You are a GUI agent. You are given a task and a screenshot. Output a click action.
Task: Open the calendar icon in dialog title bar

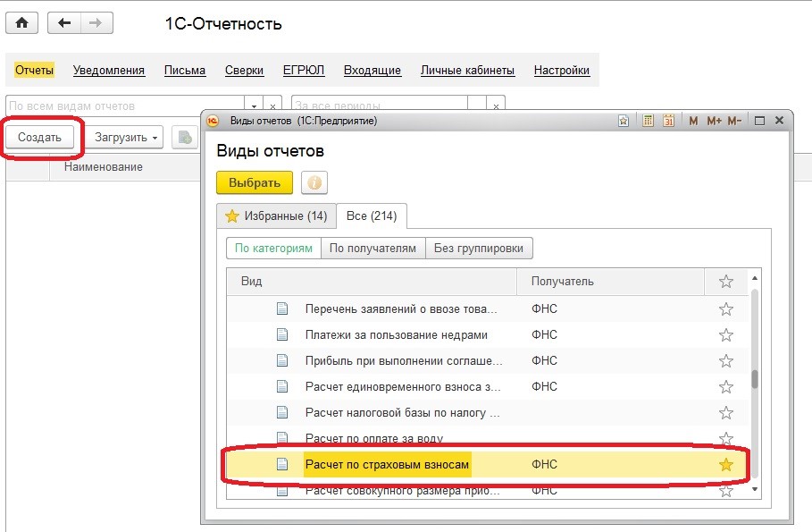pos(668,121)
